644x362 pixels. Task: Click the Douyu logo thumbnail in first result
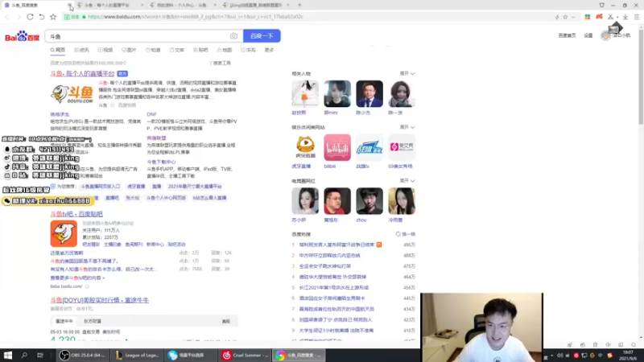click(x=72, y=94)
